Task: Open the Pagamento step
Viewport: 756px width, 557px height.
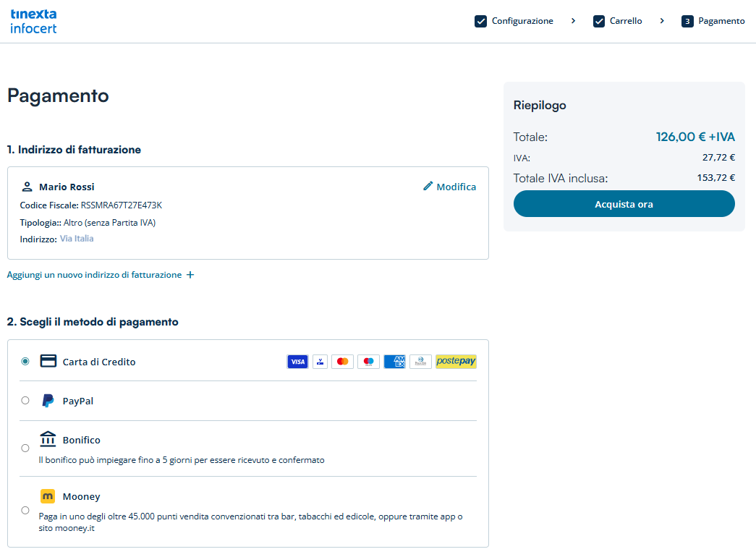Action: pyautogui.click(x=713, y=21)
